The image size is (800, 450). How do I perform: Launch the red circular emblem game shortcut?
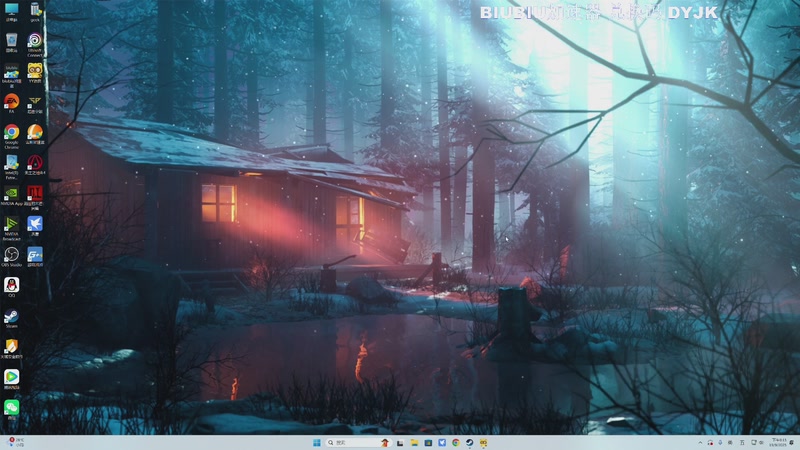[x=35, y=165]
